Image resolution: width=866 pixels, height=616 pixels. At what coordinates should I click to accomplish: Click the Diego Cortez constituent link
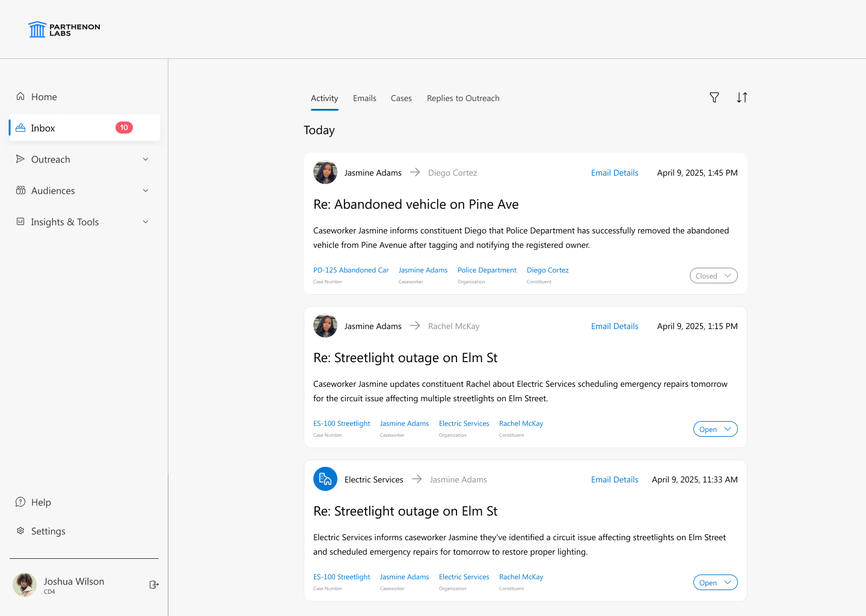[x=548, y=270]
